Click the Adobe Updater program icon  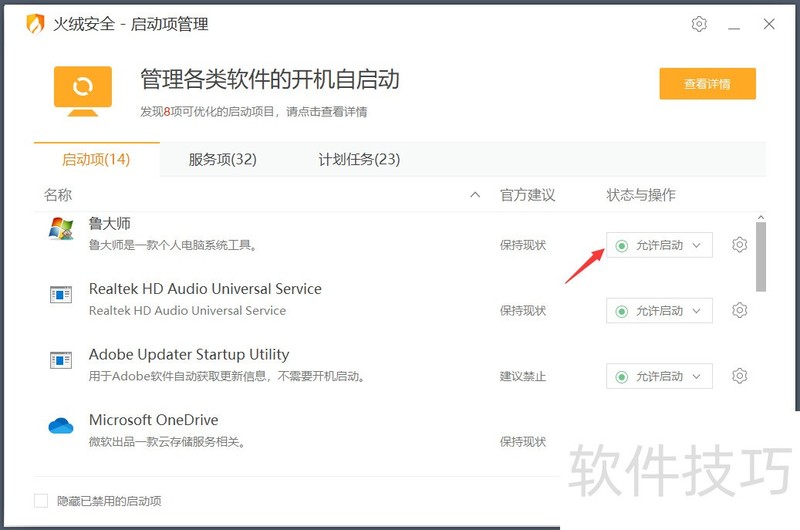pyautogui.click(x=61, y=360)
